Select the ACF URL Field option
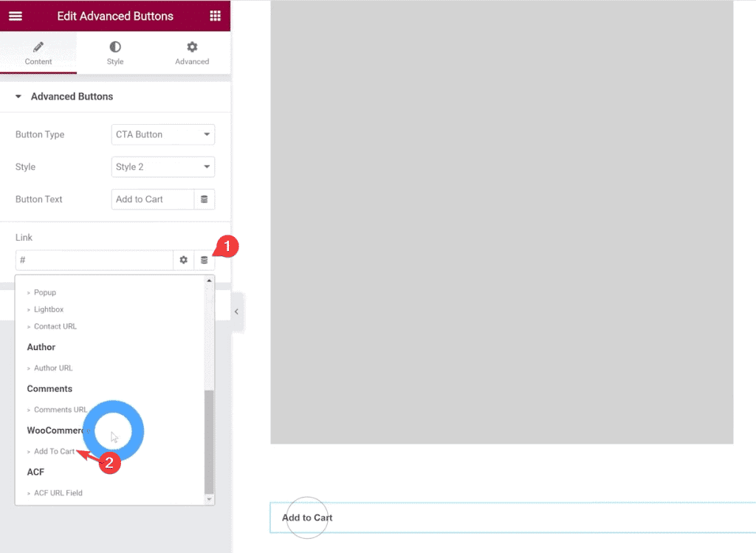 click(58, 492)
